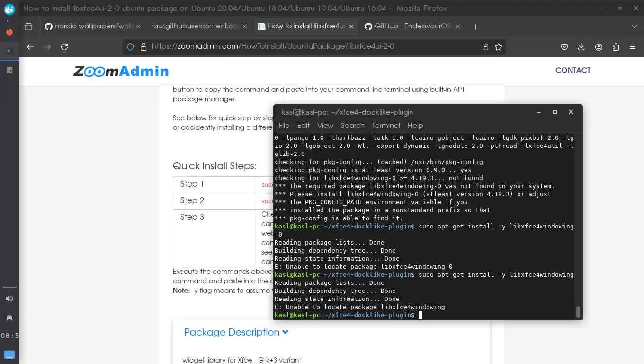
Task: Close the raw.githubusercontent.com tab
Action: coord(245,27)
